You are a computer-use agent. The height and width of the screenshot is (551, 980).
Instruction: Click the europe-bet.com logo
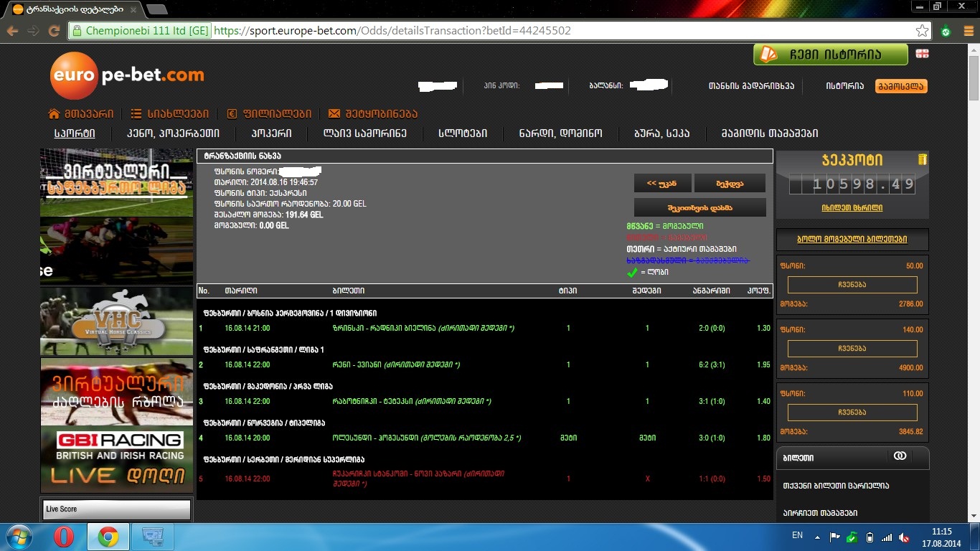[x=128, y=75]
